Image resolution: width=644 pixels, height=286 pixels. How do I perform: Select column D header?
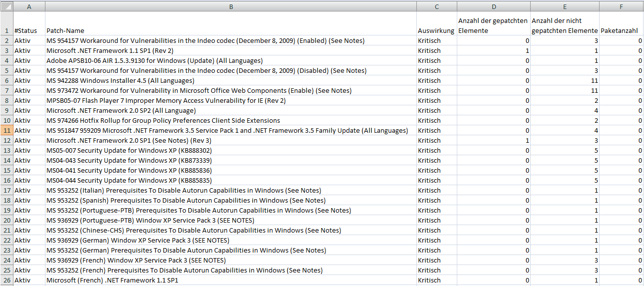tap(494, 6)
